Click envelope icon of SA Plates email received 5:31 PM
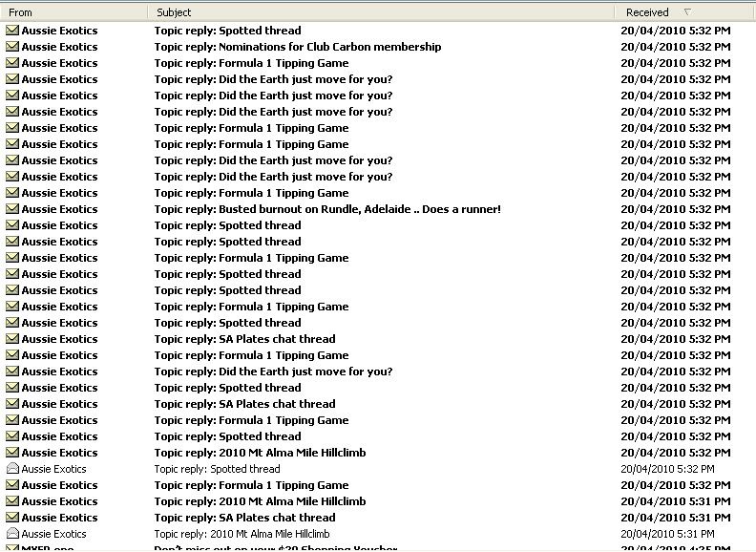This screenshot has width=756, height=552. click(12, 518)
